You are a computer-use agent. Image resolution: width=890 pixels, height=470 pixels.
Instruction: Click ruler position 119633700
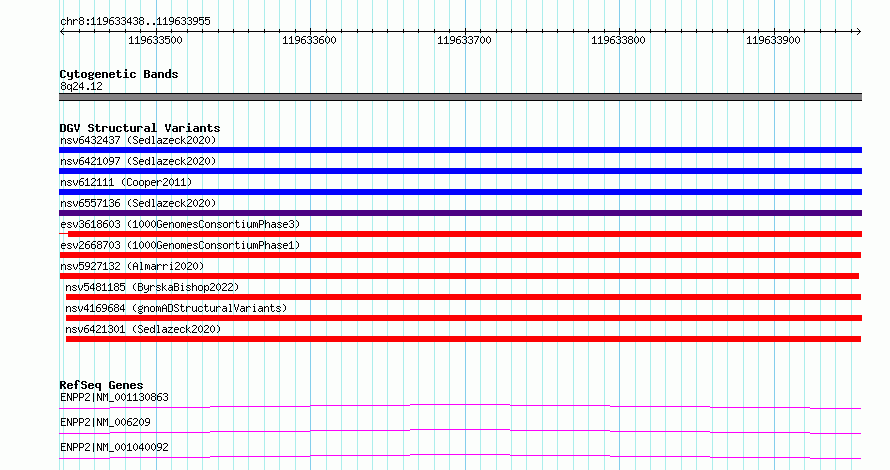pos(464,40)
